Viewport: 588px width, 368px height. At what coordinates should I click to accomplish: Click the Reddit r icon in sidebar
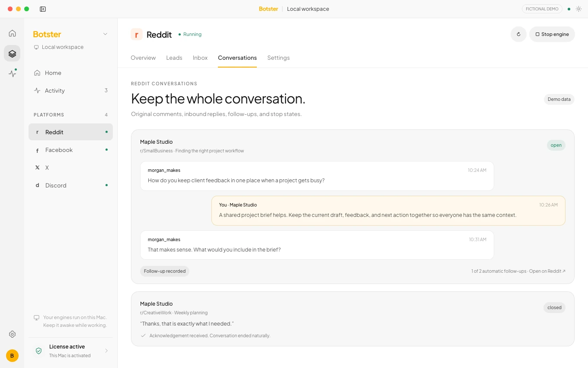click(37, 132)
